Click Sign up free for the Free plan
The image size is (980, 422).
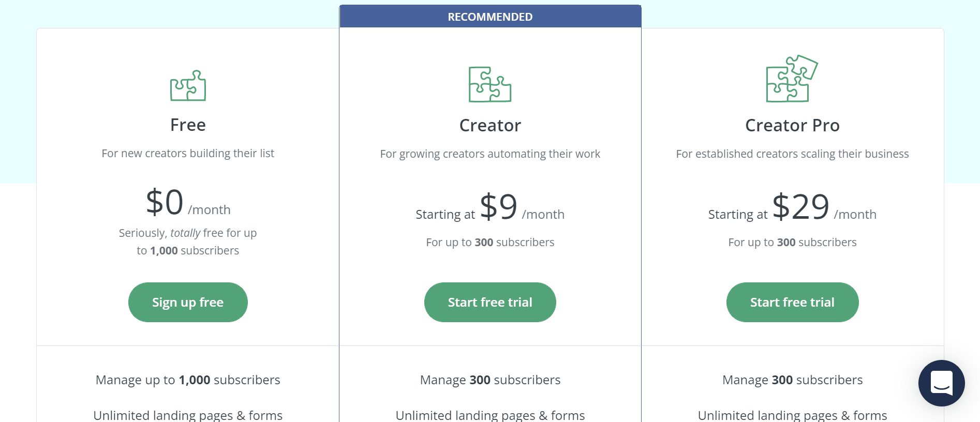coord(188,302)
